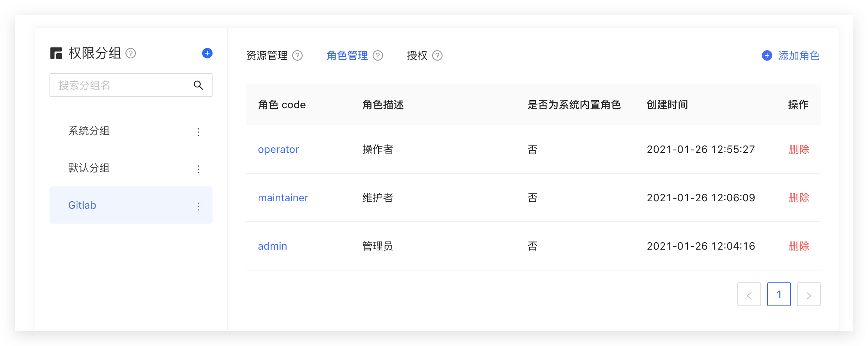This screenshot has height=346, width=868.
Task: Open the three-dot menu for 系统分组
Action: click(198, 132)
